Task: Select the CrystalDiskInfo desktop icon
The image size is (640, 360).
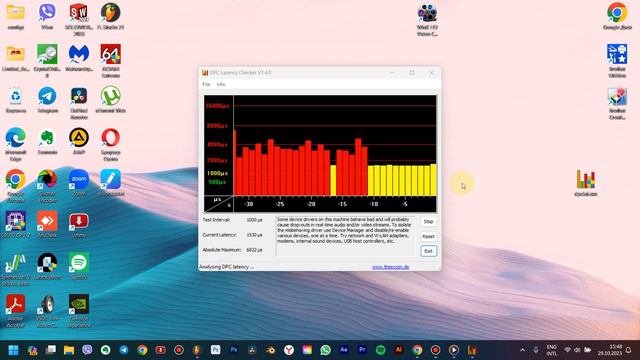Action: (47, 61)
